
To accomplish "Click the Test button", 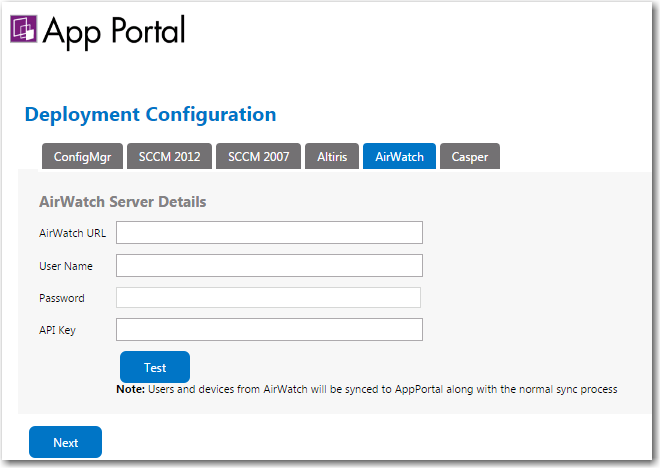I will click(x=155, y=367).
